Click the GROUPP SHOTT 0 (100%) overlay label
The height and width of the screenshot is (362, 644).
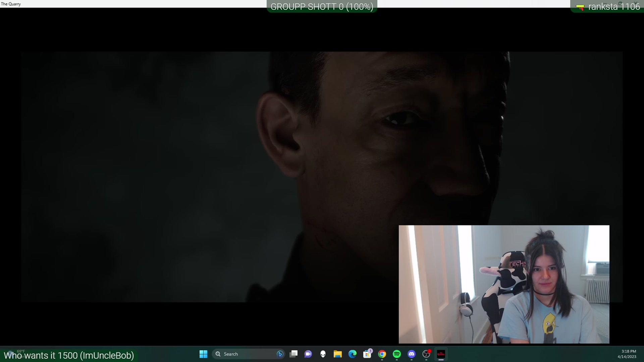pos(322,7)
